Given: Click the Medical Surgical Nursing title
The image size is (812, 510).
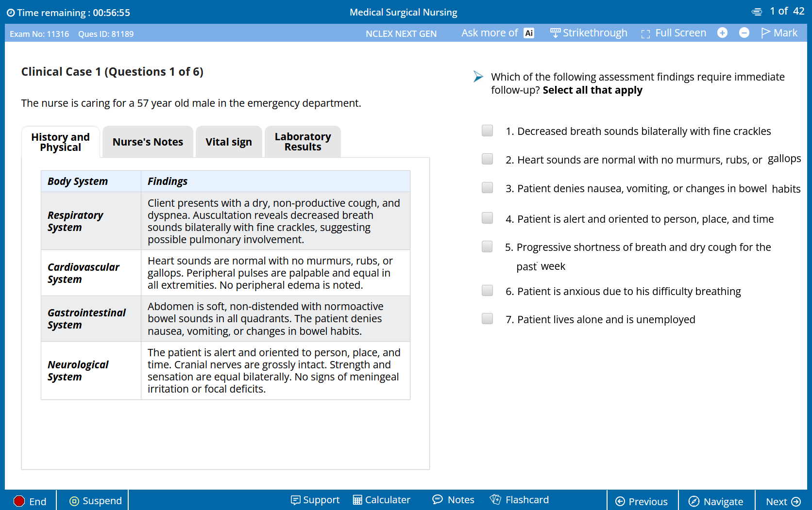Looking at the screenshot, I should pyautogui.click(x=404, y=13).
